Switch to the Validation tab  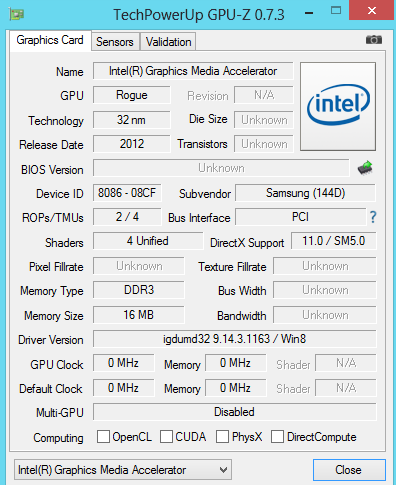(x=168, y=42)
